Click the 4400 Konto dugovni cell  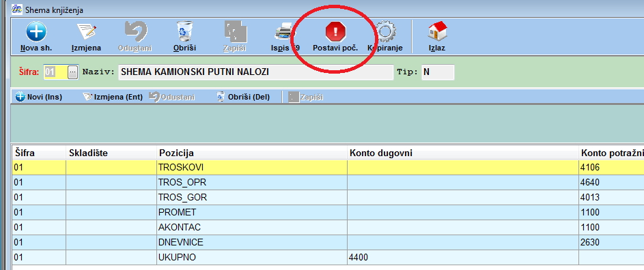tap(463, 258)
